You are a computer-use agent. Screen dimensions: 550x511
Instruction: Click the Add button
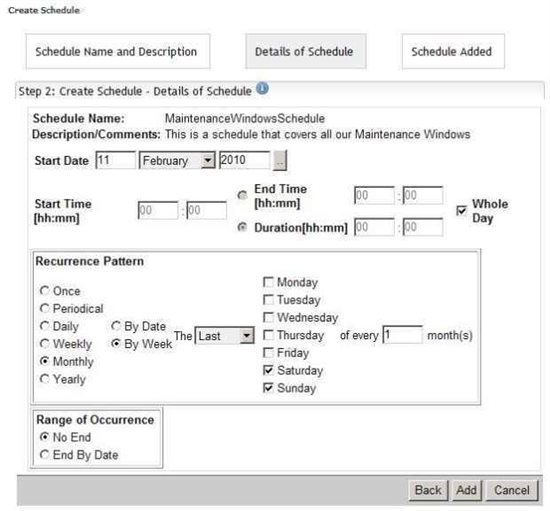coord(466,490)
